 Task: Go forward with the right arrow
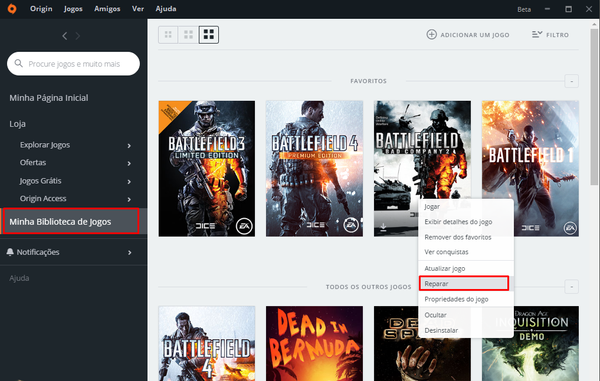(x=78, y=36)
